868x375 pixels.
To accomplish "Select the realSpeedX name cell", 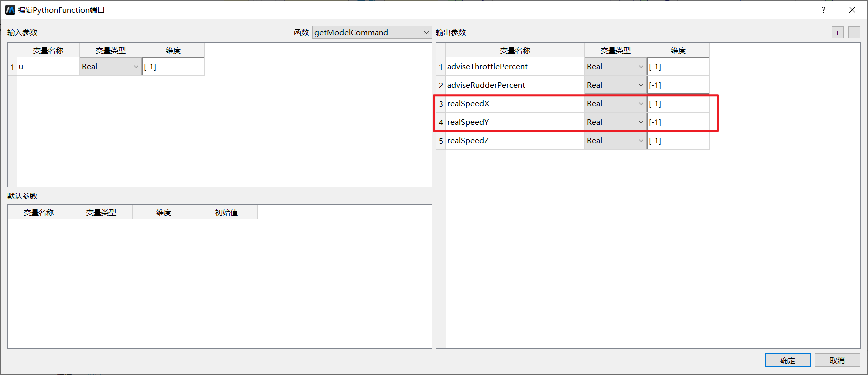I will pyautogui.click(x=515, y=103).
